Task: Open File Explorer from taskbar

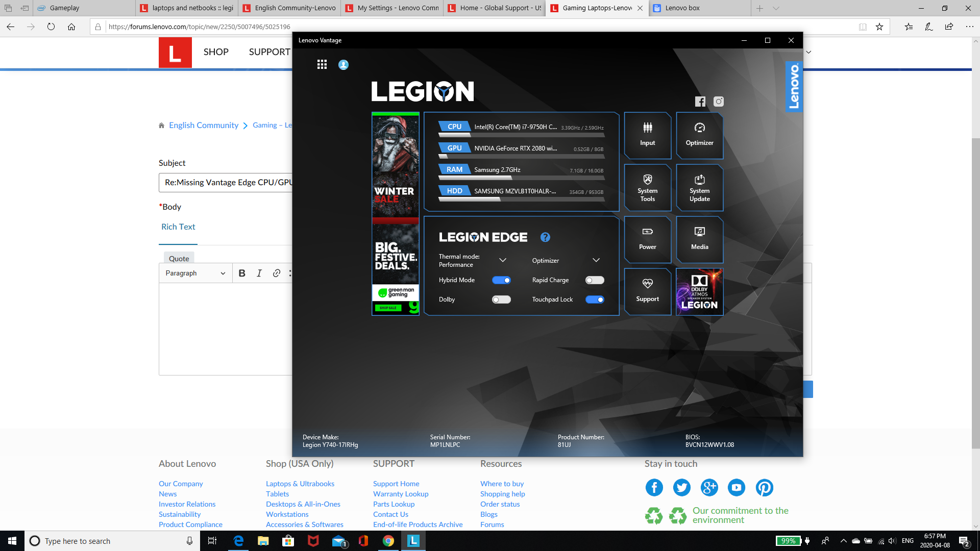Action: pos(263,541)
